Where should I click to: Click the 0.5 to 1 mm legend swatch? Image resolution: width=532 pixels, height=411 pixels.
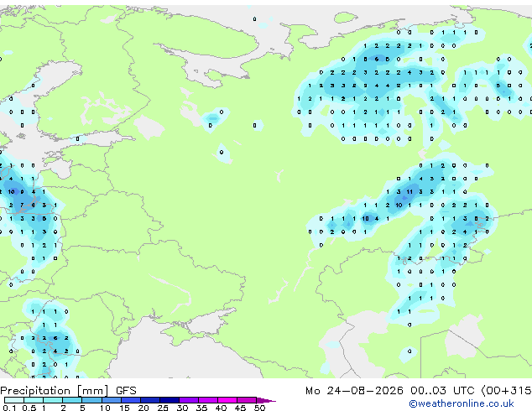click(34, 400)
